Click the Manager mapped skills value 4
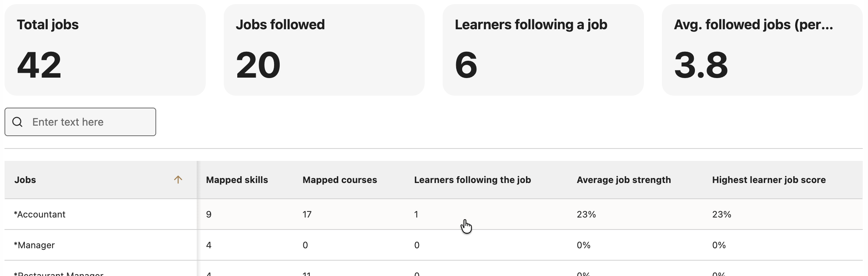The height and width of the screenshot is (276, 868). (x=209, y=245)
